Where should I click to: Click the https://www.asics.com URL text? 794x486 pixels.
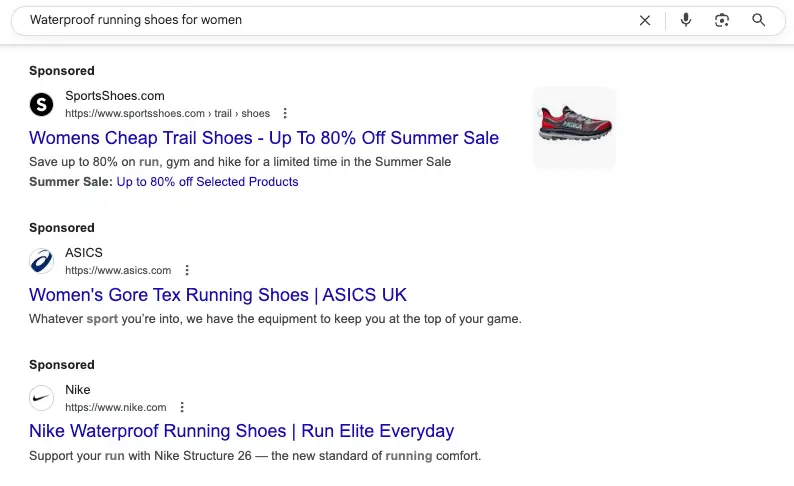coord(118,270)
